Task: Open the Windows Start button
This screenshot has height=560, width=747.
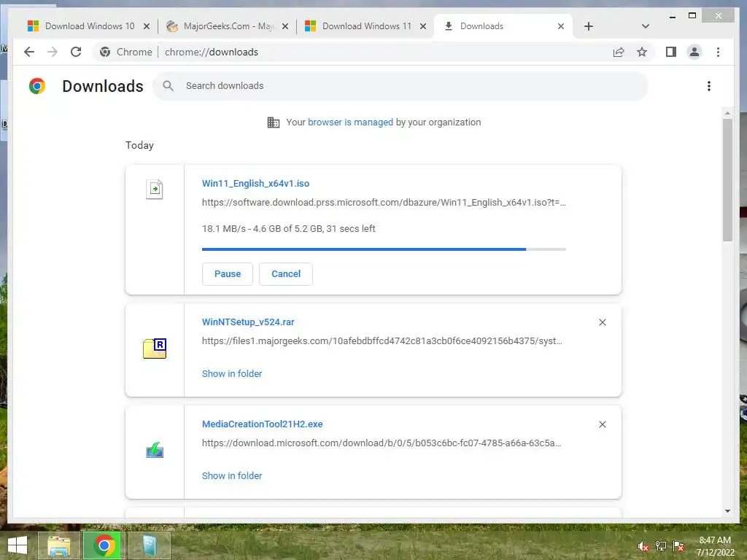Action: pyautogui.click(x=18, y=545)
